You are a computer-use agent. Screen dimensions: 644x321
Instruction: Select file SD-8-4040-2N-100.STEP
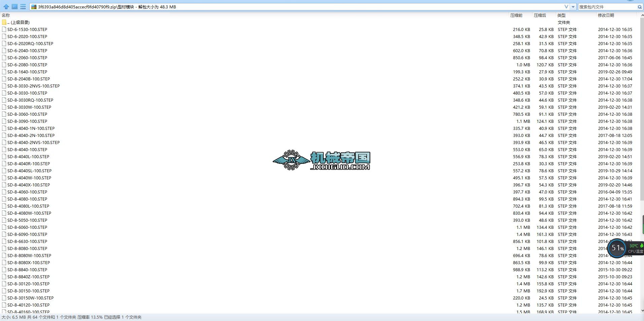pos(31,135)
